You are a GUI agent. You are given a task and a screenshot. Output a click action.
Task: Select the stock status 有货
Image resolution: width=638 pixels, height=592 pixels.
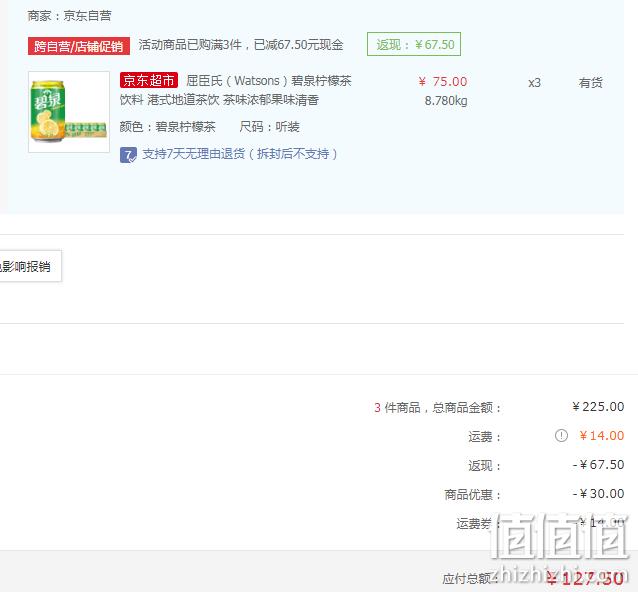point(590,83)
